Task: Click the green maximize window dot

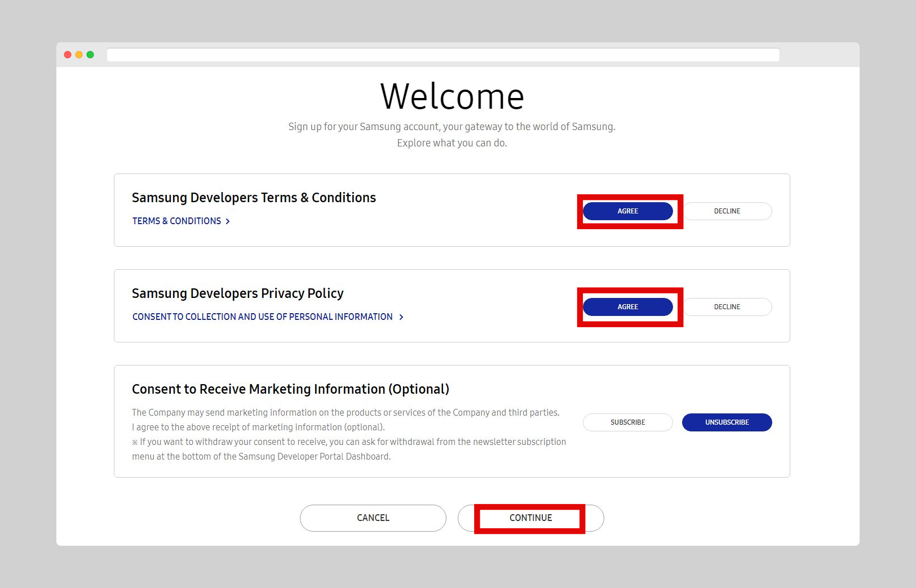Action: 90,55
